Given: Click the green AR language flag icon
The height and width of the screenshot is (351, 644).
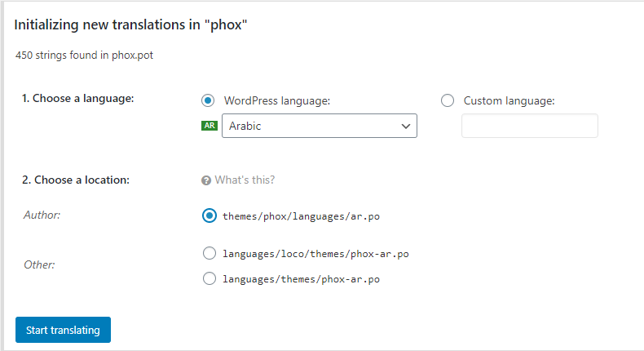Looking at the screenshot, I should 210,126.
